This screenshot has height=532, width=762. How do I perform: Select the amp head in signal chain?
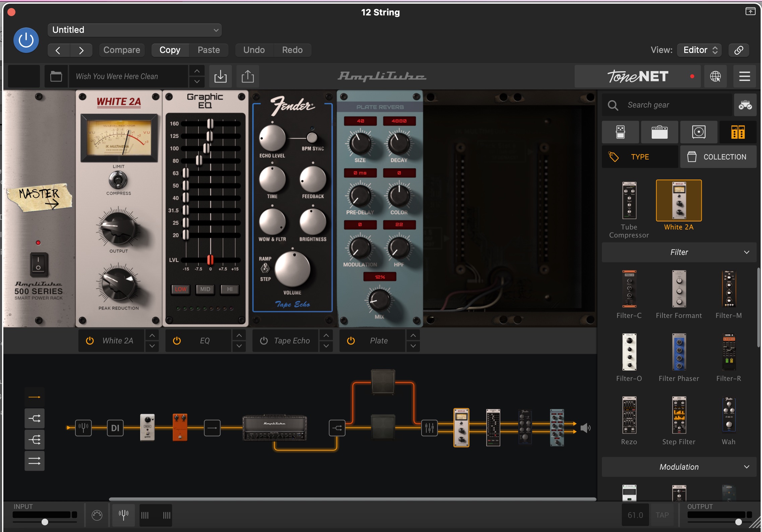(274, 427)
